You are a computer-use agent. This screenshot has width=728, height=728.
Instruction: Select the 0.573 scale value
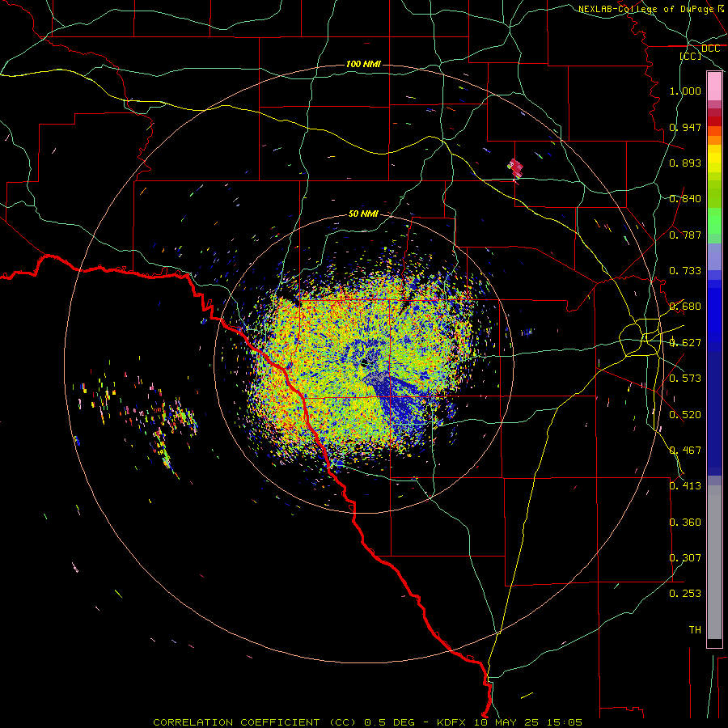click(x=685, y=379)
